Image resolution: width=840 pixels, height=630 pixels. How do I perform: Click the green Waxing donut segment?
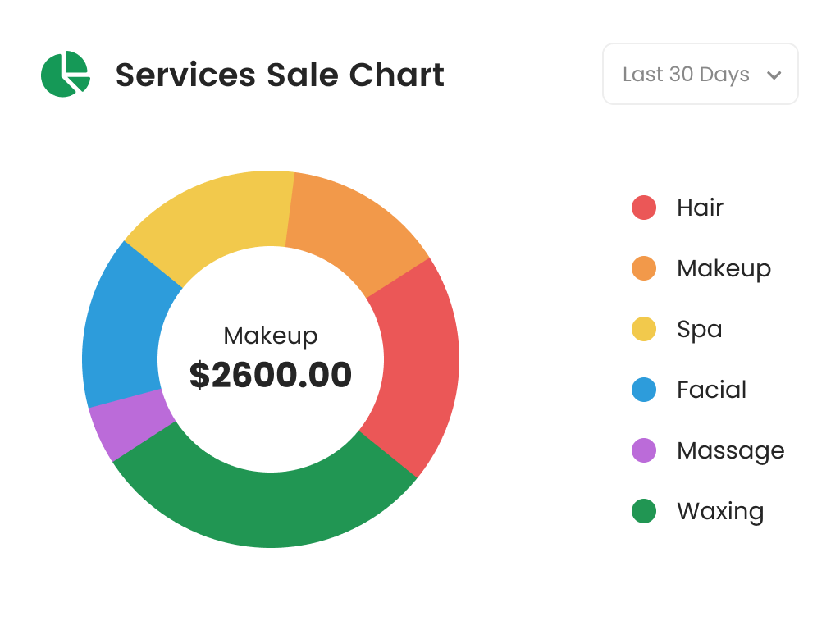[x=265, y=509]
